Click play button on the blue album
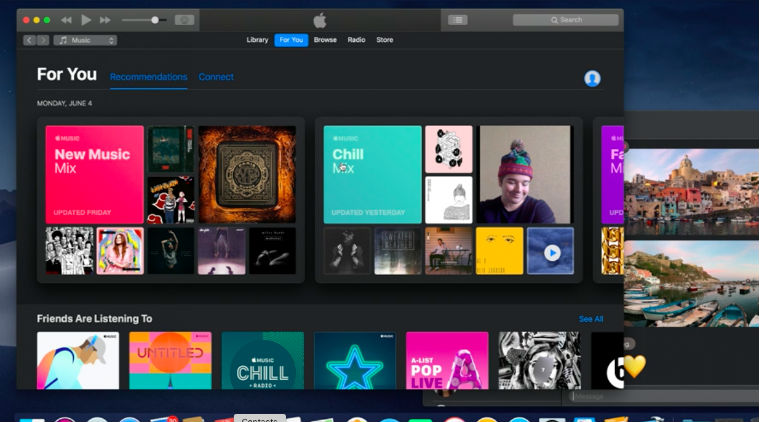This screenshot has width=759, height=422. [552, 253]
